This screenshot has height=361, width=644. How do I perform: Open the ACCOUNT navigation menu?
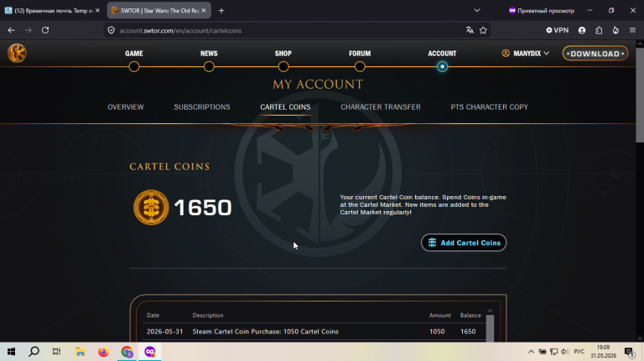(442, 54)
